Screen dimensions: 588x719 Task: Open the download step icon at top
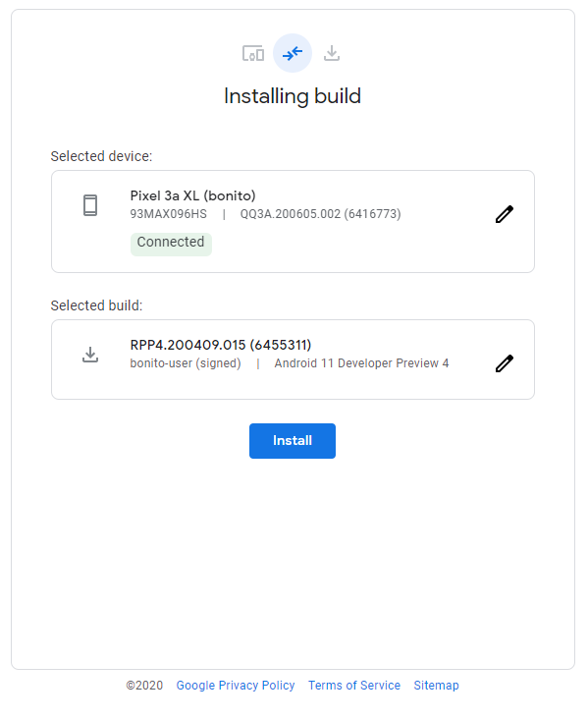click(332, 53)
